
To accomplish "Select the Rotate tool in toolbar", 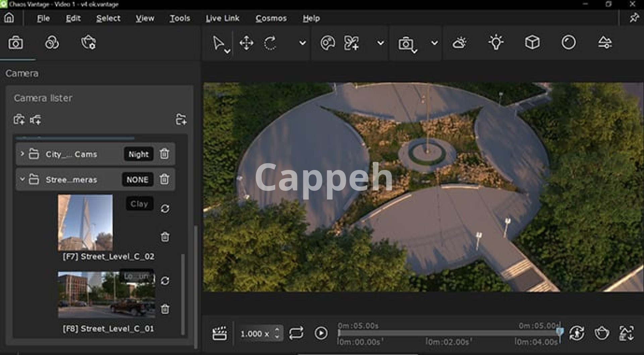I will click(270, 43).
